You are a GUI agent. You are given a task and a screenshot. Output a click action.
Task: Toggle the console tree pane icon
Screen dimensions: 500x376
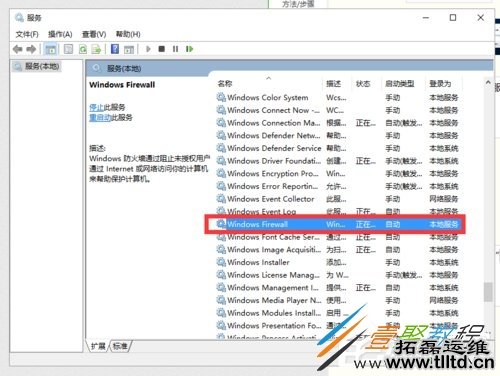point(51,49)
